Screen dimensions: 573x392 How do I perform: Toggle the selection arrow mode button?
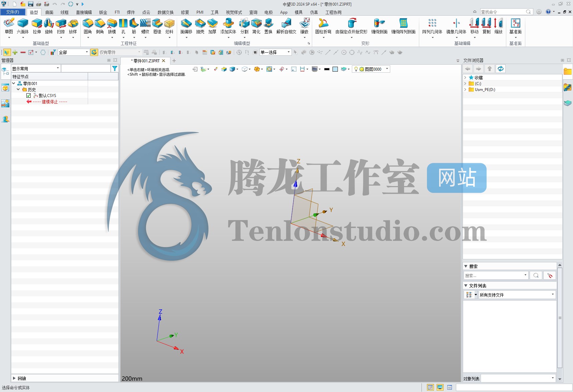[x=7, y=52]
